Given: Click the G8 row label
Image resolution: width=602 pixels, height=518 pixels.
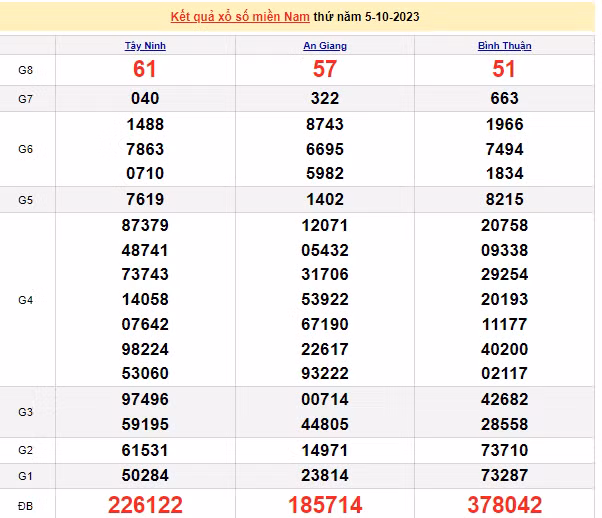Looking at the screenshot, I should [26, 70].
